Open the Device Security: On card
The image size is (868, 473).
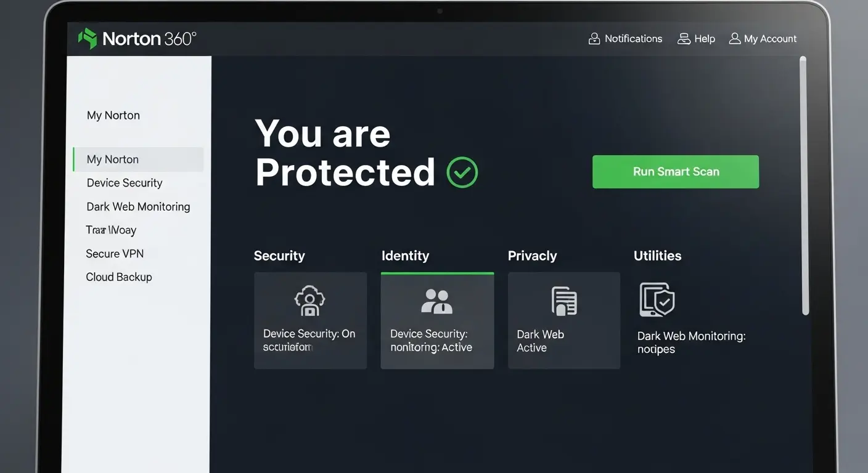(310, 321)
